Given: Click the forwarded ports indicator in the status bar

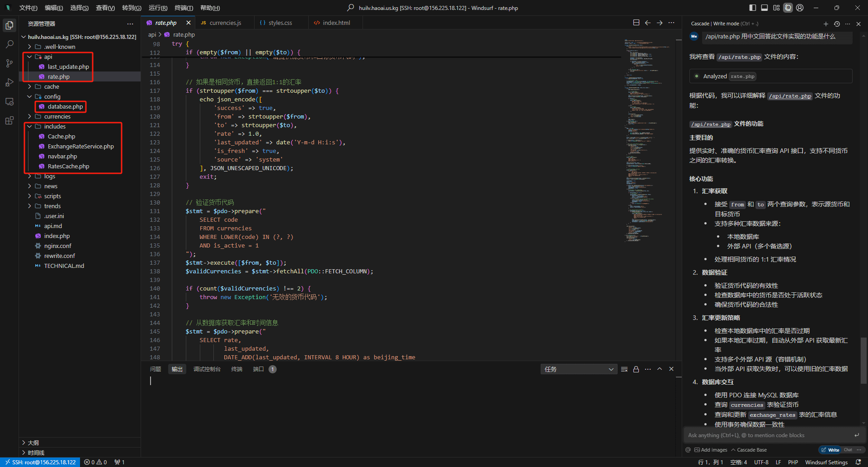Looking at the screenshot, I should (x=120, y=462).
